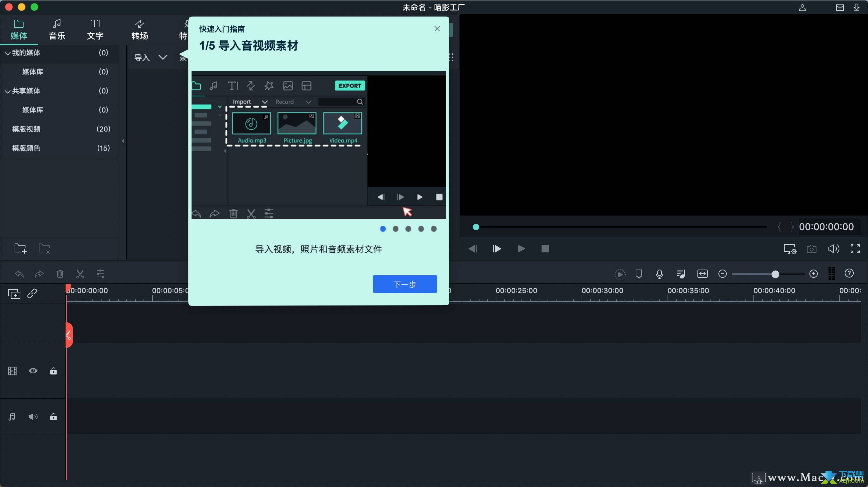Toggle video track visibility eye
Image resolution: width=868 pixels, height=487 pixels.
point(33,371)
